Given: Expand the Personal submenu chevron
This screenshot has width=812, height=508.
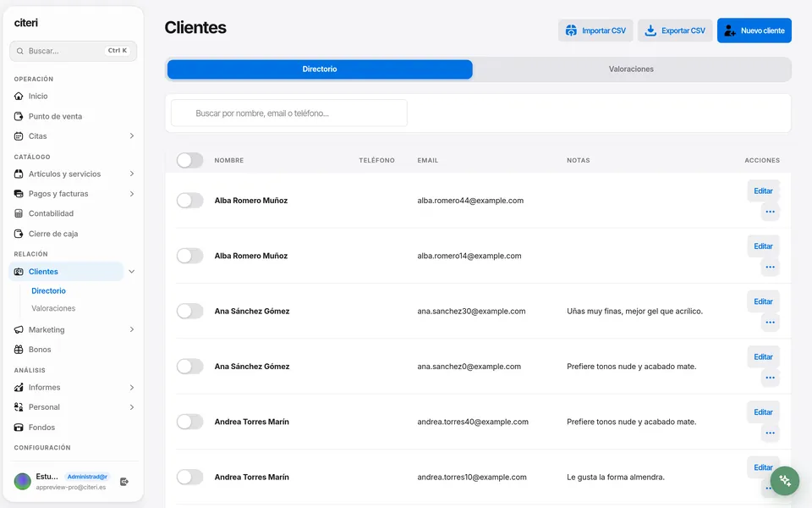Looking at the screenshot, I should click(132, 407).
